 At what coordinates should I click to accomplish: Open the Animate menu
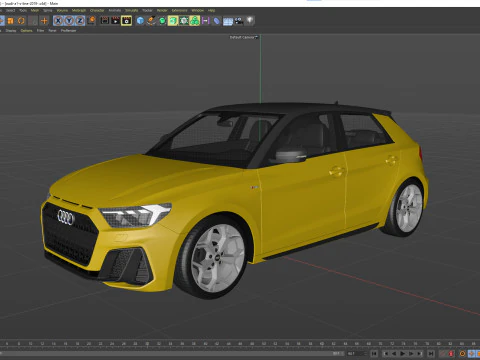115,10
